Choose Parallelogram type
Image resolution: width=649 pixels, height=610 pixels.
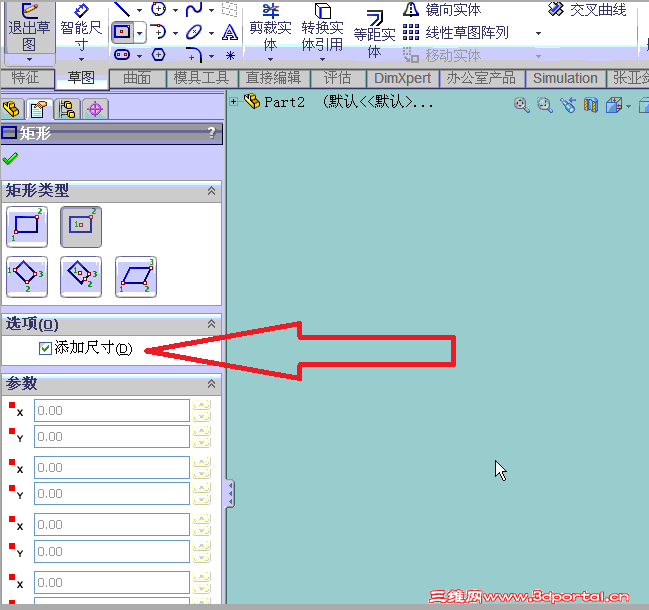[136, 276]
